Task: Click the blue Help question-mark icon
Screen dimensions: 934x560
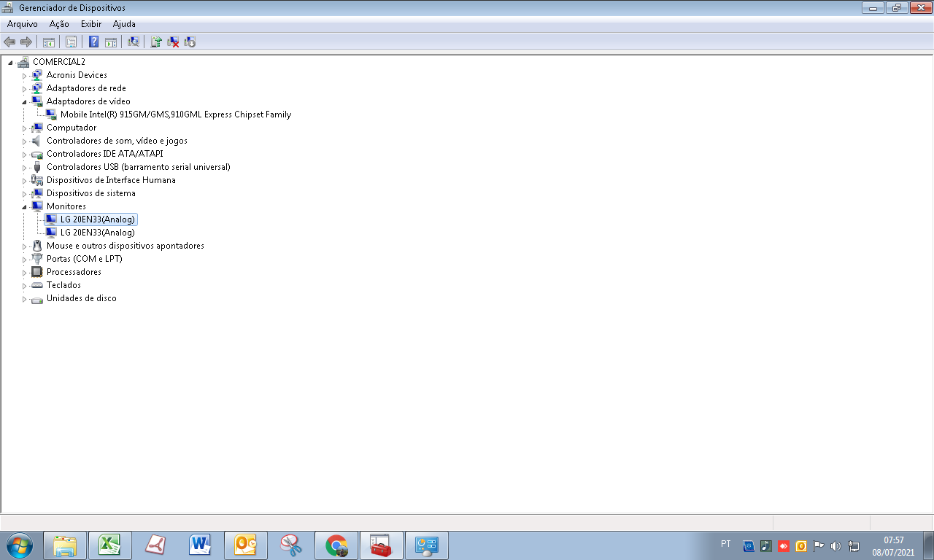Action: 93,42
